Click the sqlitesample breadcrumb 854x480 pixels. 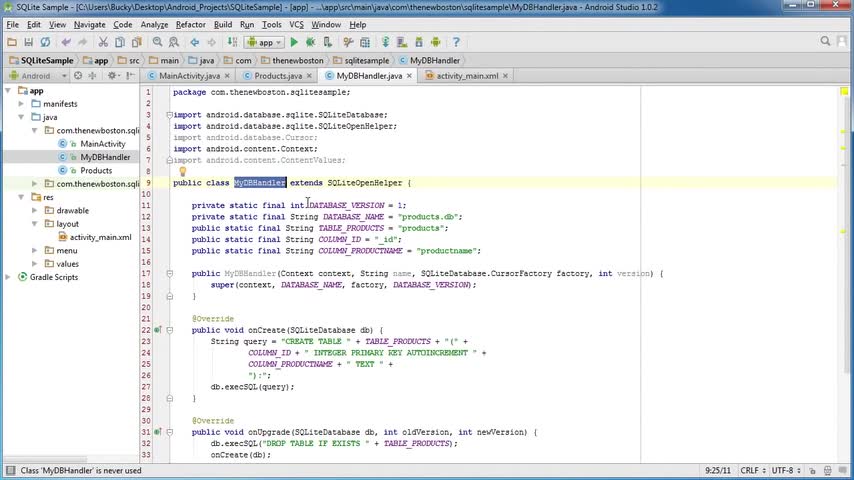click(366, 60)
